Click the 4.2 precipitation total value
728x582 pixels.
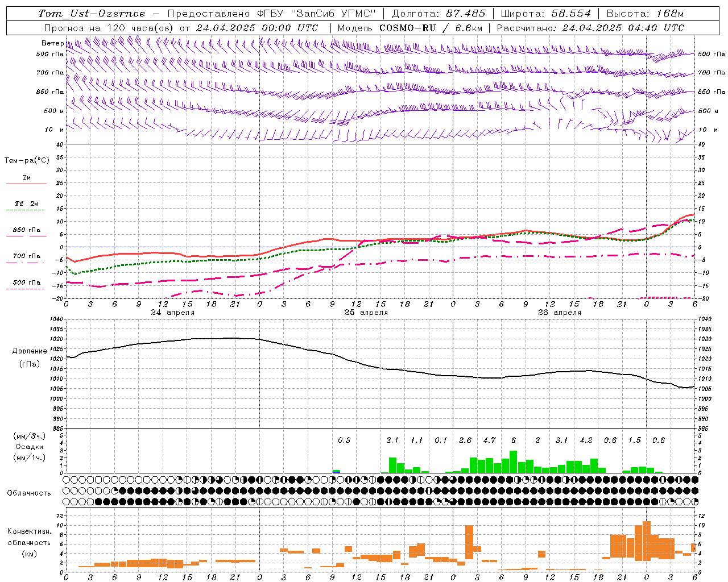point(586,440)
